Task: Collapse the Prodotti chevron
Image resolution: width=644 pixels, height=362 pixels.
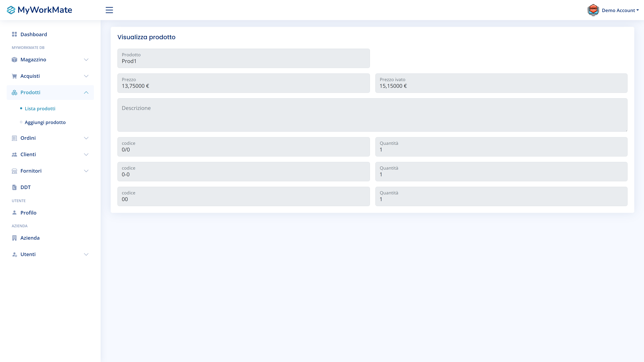Action: click(86, 93)
